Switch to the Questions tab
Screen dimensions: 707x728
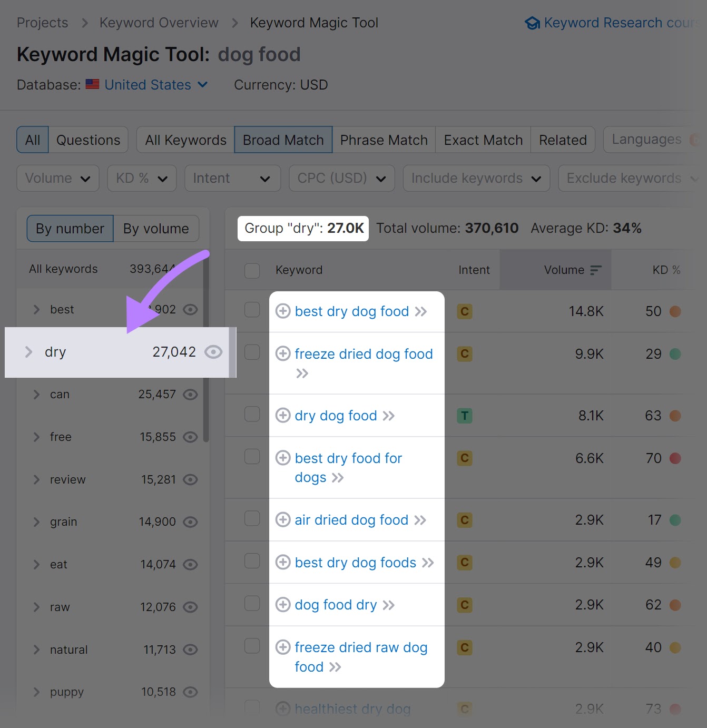(x=88, y=140)
